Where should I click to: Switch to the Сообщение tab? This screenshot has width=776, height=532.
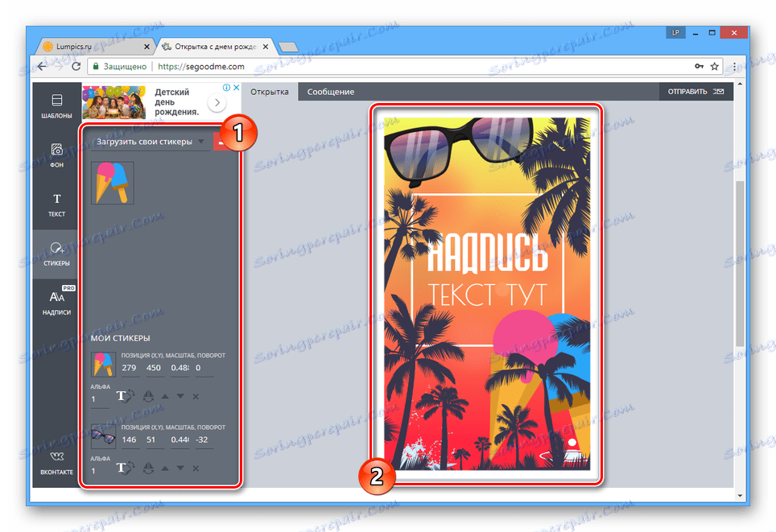[331, 92]
